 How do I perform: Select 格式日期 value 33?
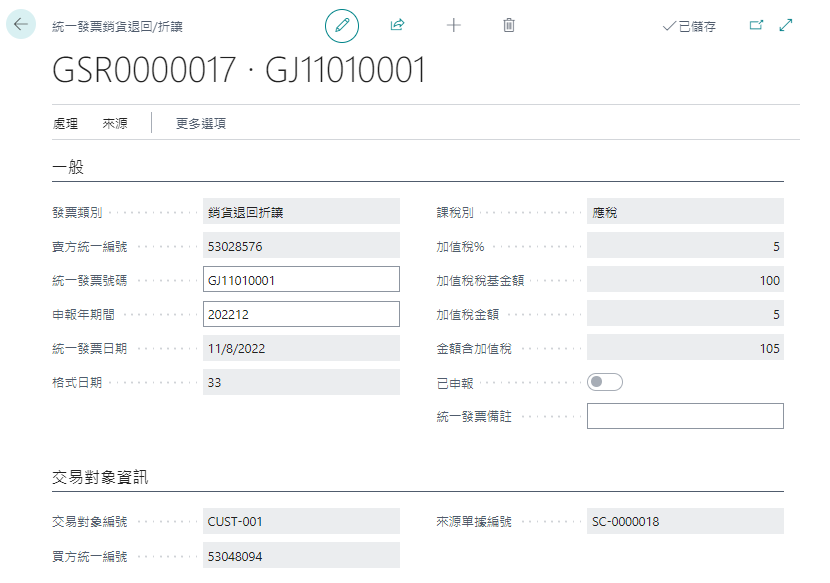click(x=301, y=382)
